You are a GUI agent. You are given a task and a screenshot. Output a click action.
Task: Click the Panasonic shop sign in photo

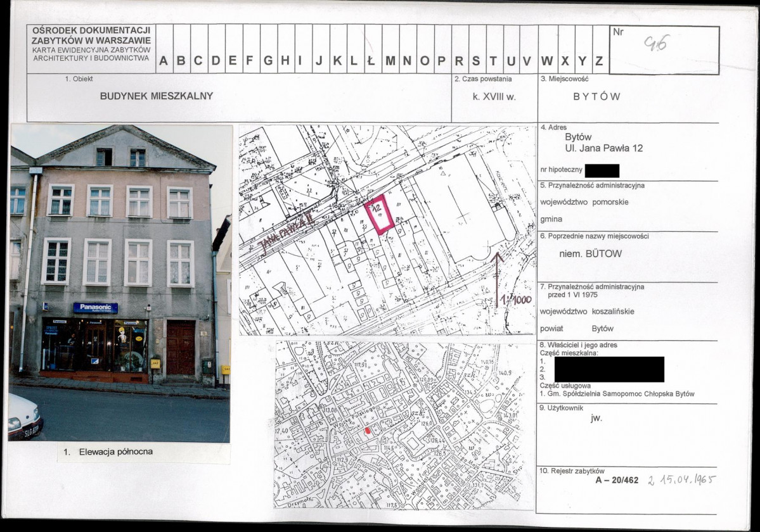pos(96,308)
